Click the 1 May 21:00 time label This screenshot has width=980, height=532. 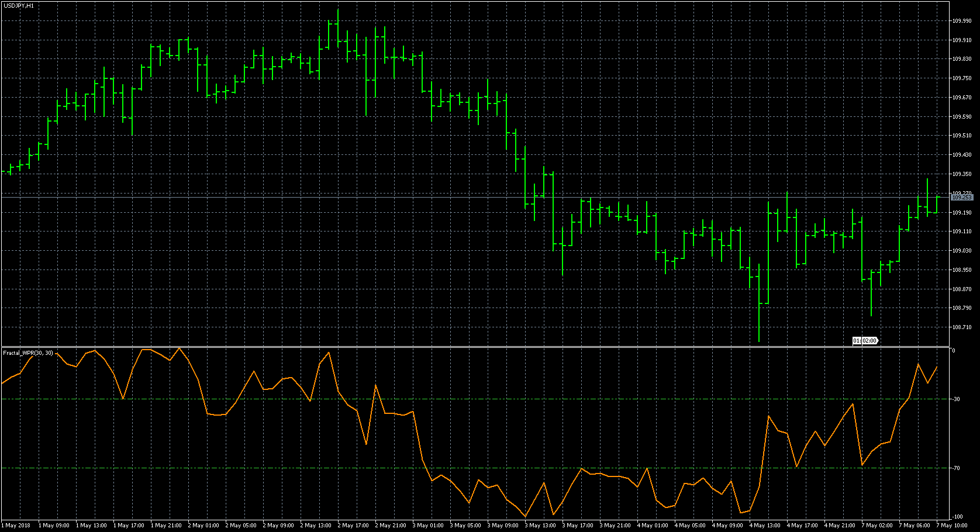coord(166,526)
